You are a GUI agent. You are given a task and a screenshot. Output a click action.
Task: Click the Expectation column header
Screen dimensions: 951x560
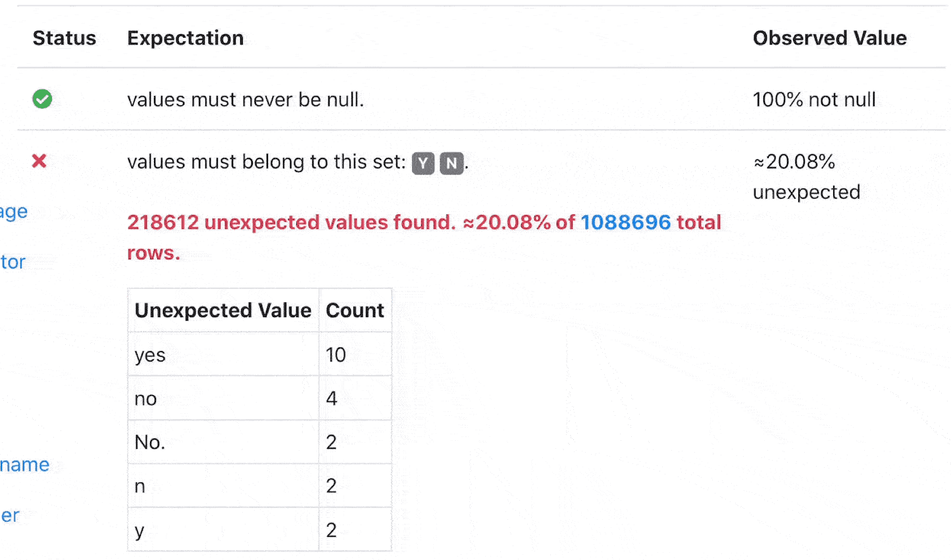(x=186, y=38)
